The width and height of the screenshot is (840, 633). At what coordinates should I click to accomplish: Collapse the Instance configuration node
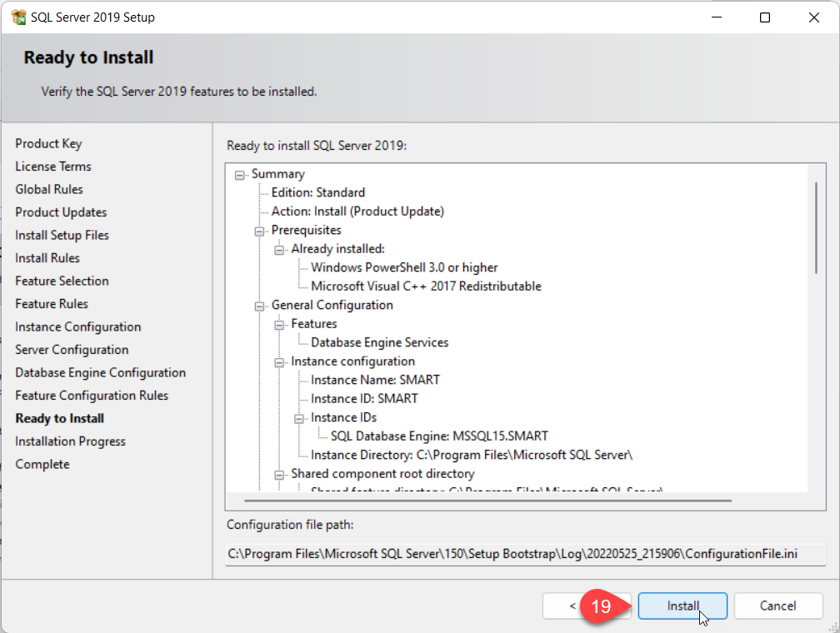[279, 362]
